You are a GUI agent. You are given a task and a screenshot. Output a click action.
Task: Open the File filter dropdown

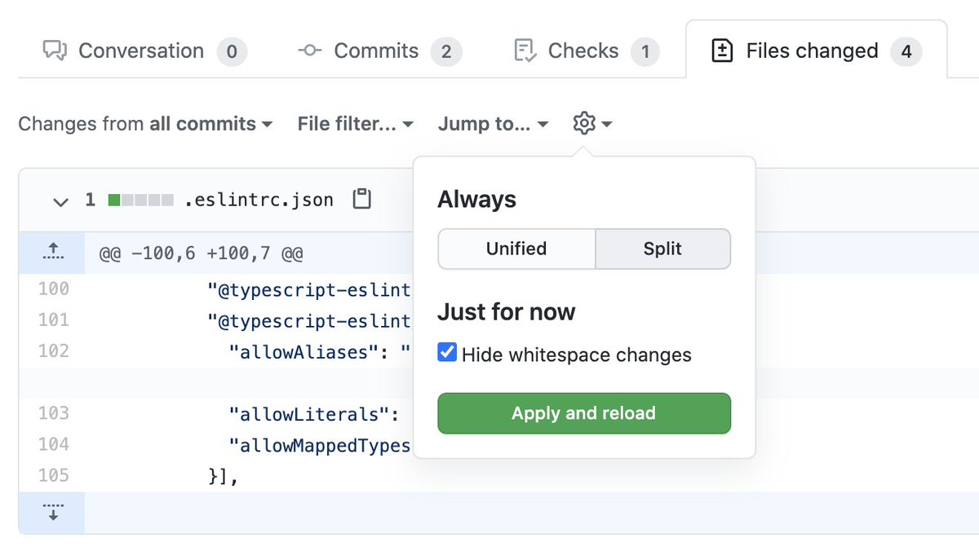click(x=356, y=124)
